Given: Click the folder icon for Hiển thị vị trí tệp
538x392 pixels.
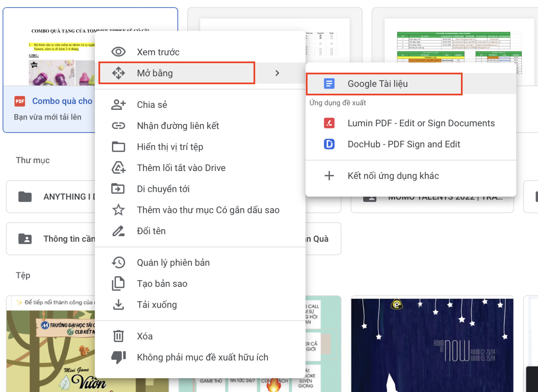Looking at the screenshot, I should (x=118, y=147).
